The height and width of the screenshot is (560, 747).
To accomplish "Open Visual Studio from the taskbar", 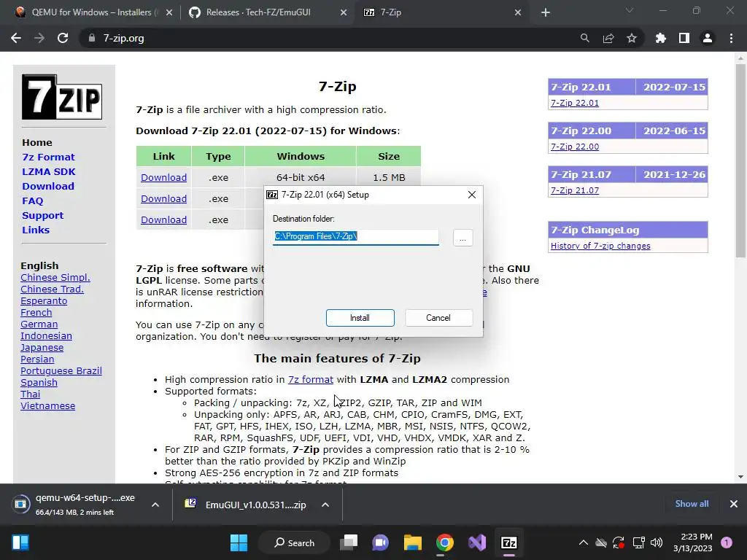I will pyautogui.click(x=477, y=542).
